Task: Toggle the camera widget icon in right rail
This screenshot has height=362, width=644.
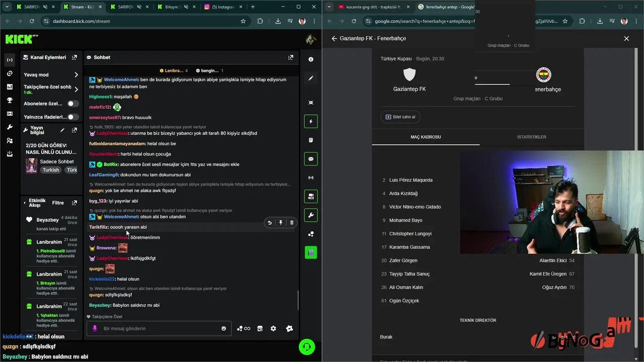Action: point(311,196)
